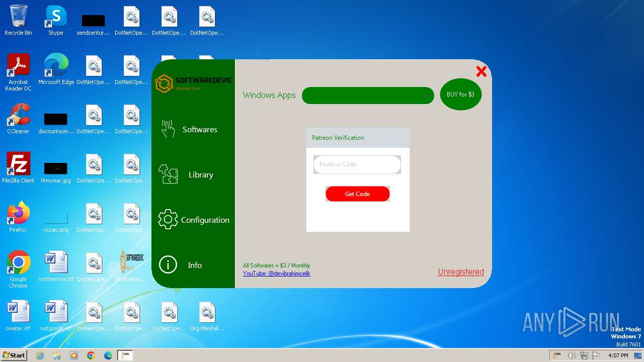644x362 pixels.
Task: Click the red Get Code button
Action: point(357,194)
